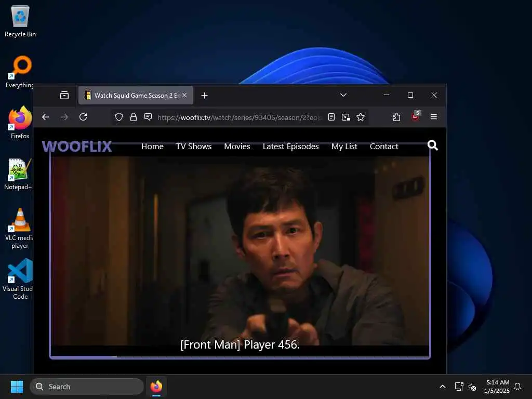Open site permissions icon in address bar
Viewport: 532px width, 399px height.
(148, 117)
